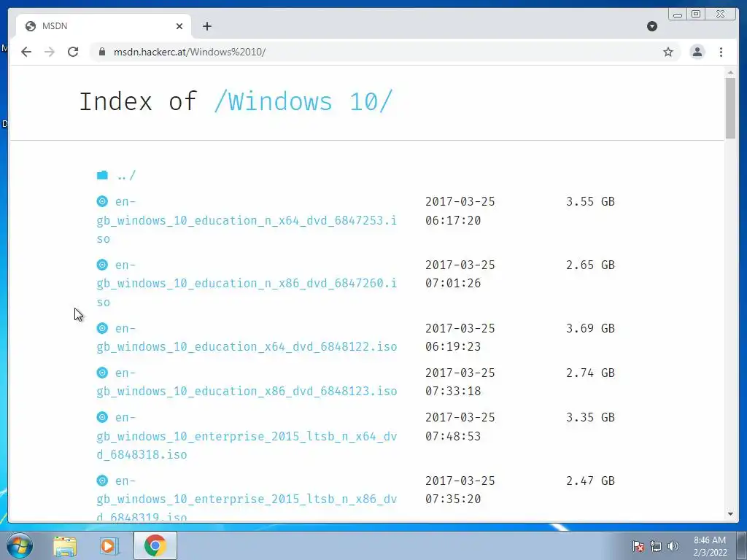Select the MSDN browser tab
This screenshot has width=747, height=560.
(x=104, y=26)
